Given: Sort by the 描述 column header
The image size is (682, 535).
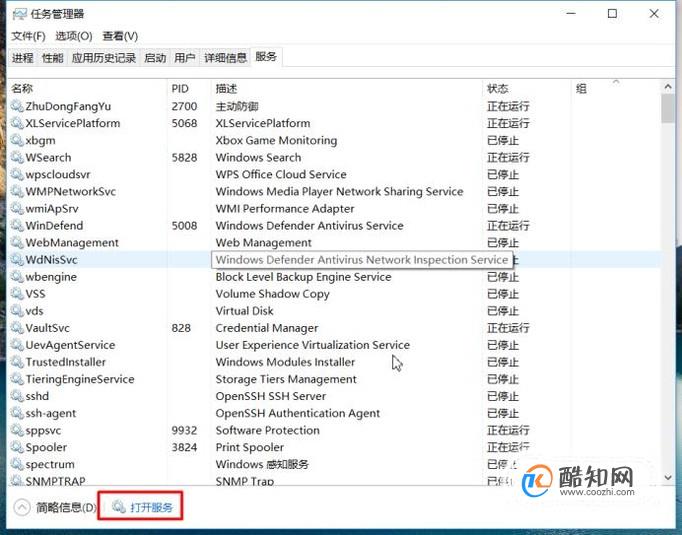Looking at the screenshot, I should [226, 89].
